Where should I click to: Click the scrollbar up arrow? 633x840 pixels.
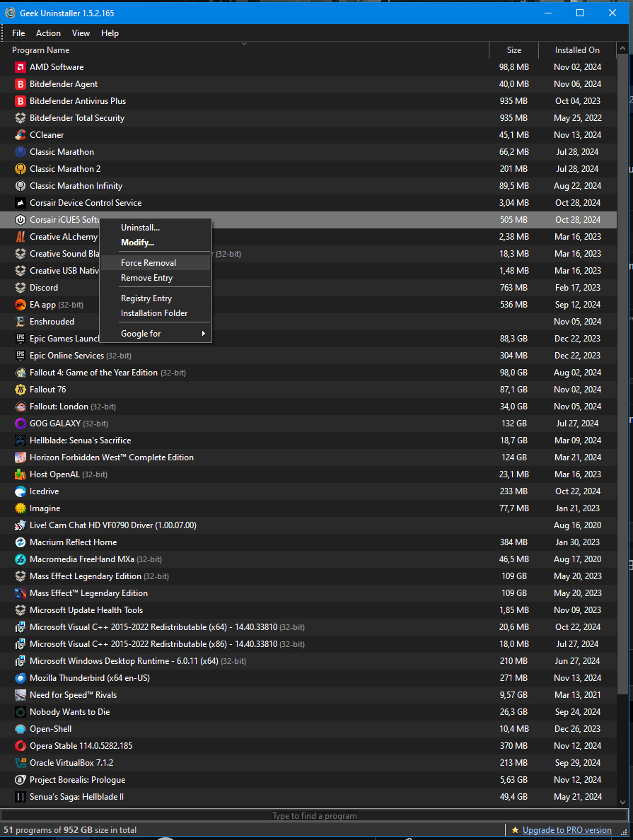[x=622, y=49]
